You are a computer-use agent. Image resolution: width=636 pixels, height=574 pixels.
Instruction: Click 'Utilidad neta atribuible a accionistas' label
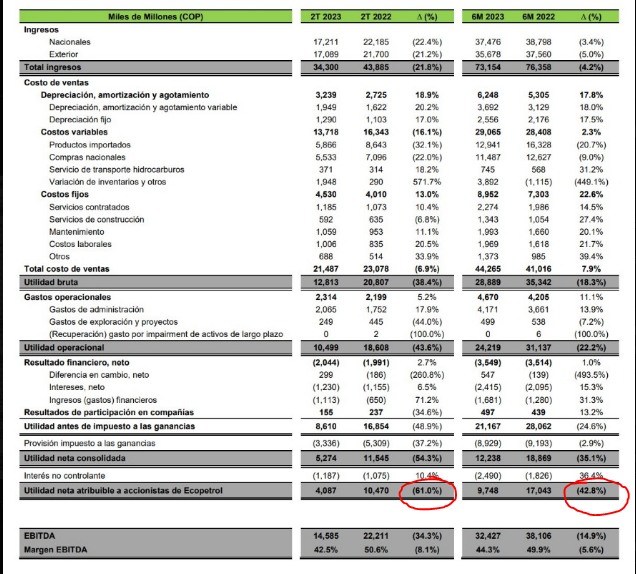point(123,490)
